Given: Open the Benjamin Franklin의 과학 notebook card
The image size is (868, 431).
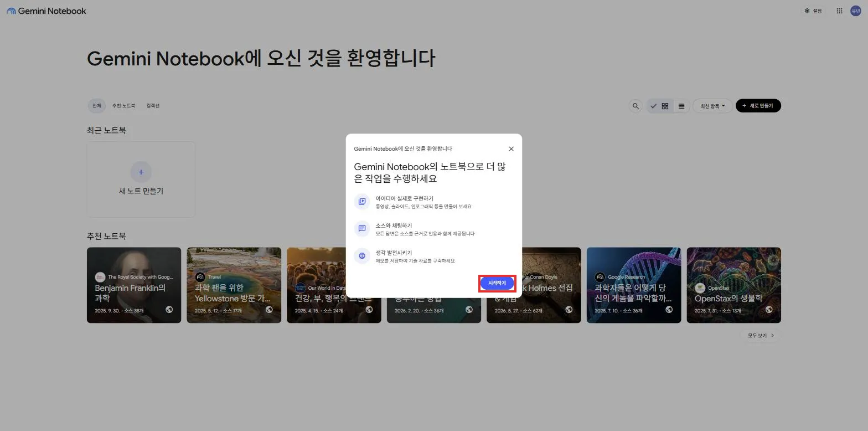Looking at the screenshot, I should coord(134,285).
